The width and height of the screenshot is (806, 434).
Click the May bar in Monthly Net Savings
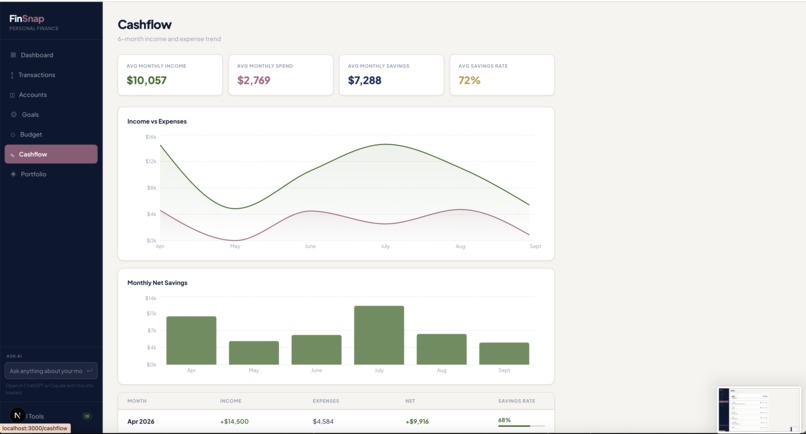(x=254, y=353)
